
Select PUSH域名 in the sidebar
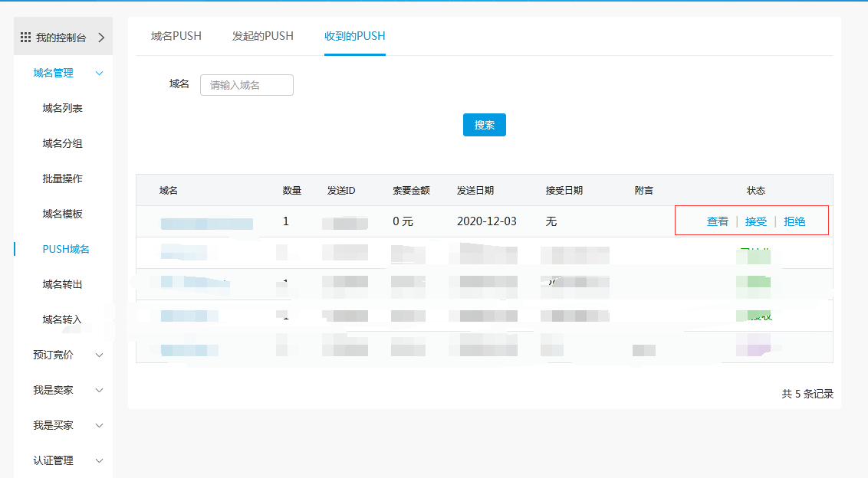click(66, 250)
